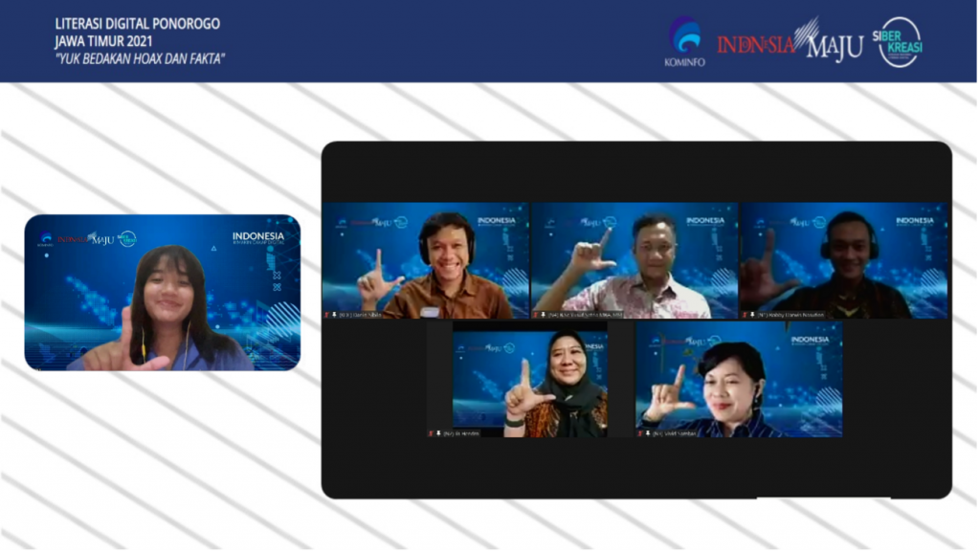
Task: Click the Kominfo logo in the header
Action: click(x=683, y=41)
